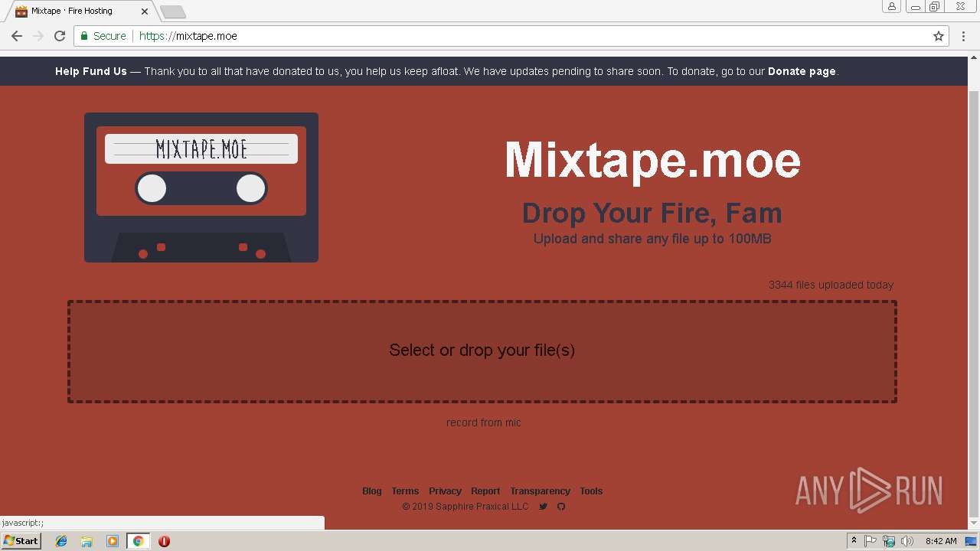Click the Chrome user profile icon
The height and width of the screenshot is (551, 980).
tap(892, 6)
